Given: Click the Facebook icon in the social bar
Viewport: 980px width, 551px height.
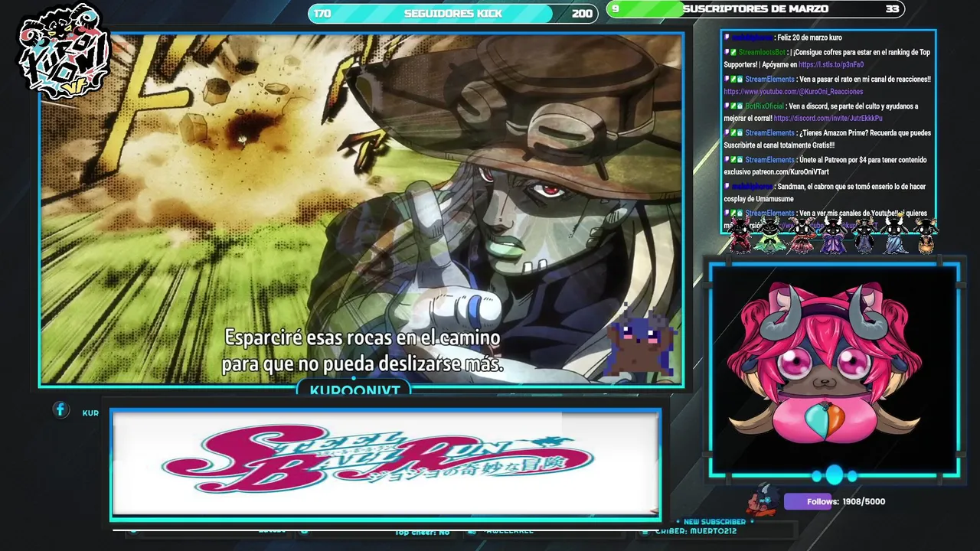Looking at the screenshot, I should [x=60, y=410].
